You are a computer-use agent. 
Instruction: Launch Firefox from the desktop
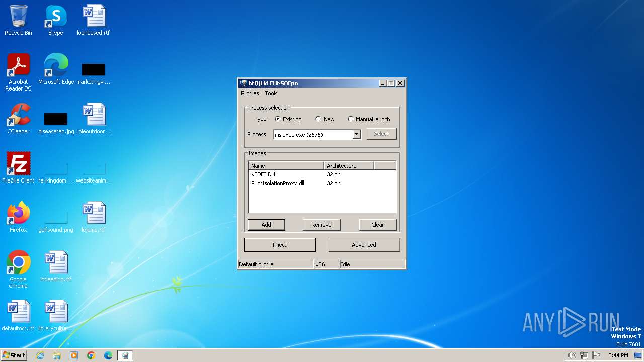coord(18,217)
